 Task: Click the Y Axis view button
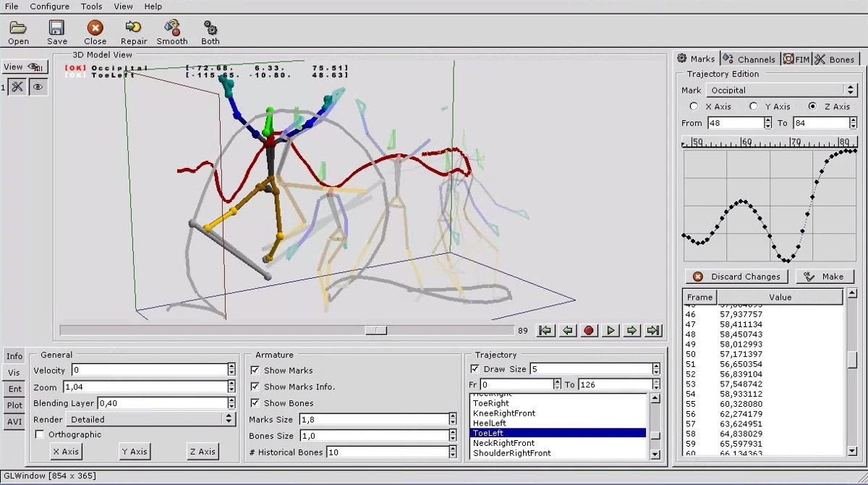pyautogui.click(x=134, y=451)
